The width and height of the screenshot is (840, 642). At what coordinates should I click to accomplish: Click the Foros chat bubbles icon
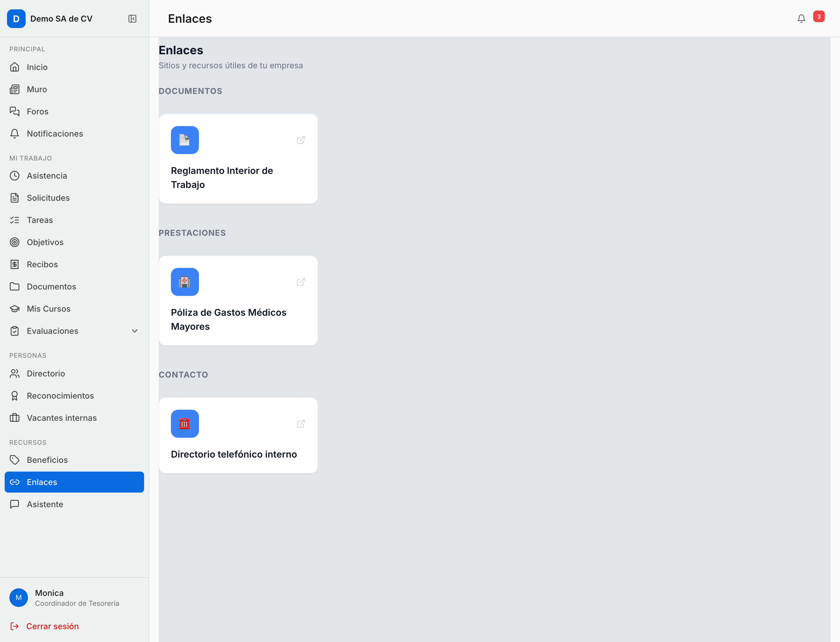tap(15, 111)
